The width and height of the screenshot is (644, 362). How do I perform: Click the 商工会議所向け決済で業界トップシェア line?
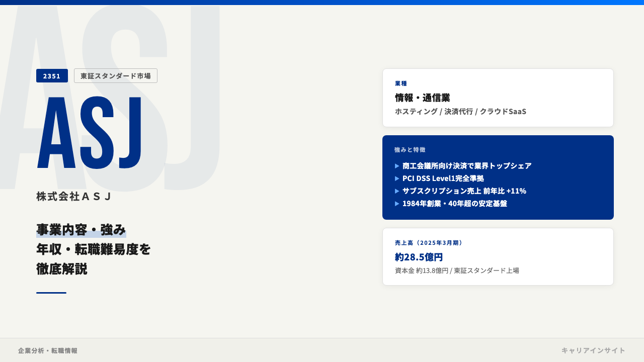coord(467,165)
